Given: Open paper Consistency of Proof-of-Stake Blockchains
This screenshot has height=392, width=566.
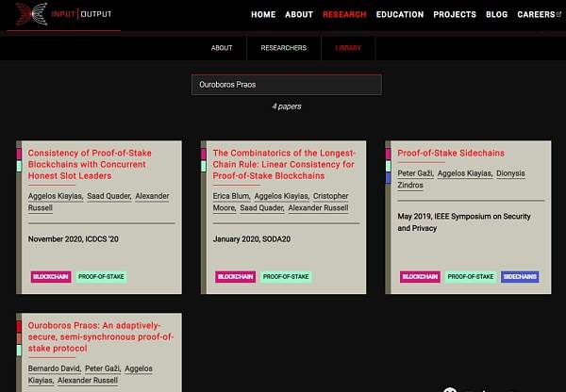Looking at the screenshot, I should 90,165.
